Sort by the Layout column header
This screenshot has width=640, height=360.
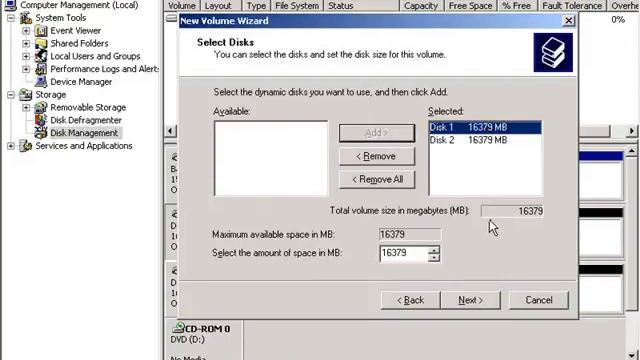(221, 6)
